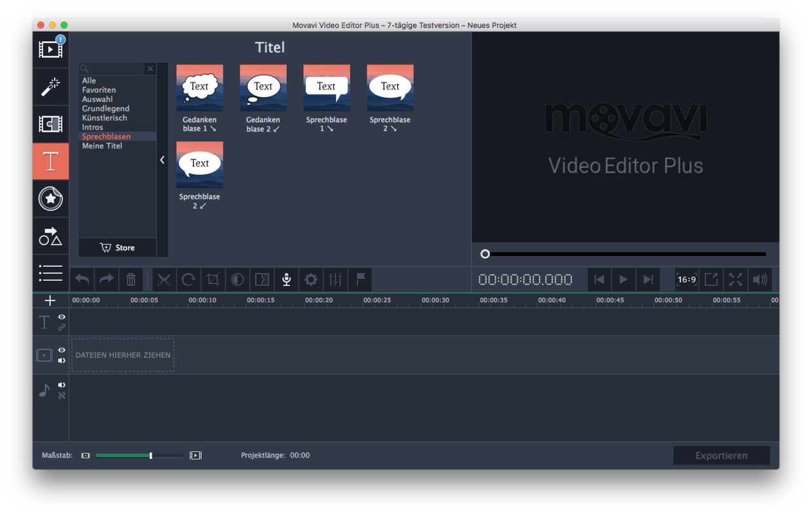Click the 00:00:00.000 timecode display
Screen dimensions: 812x516
[525, 280]
